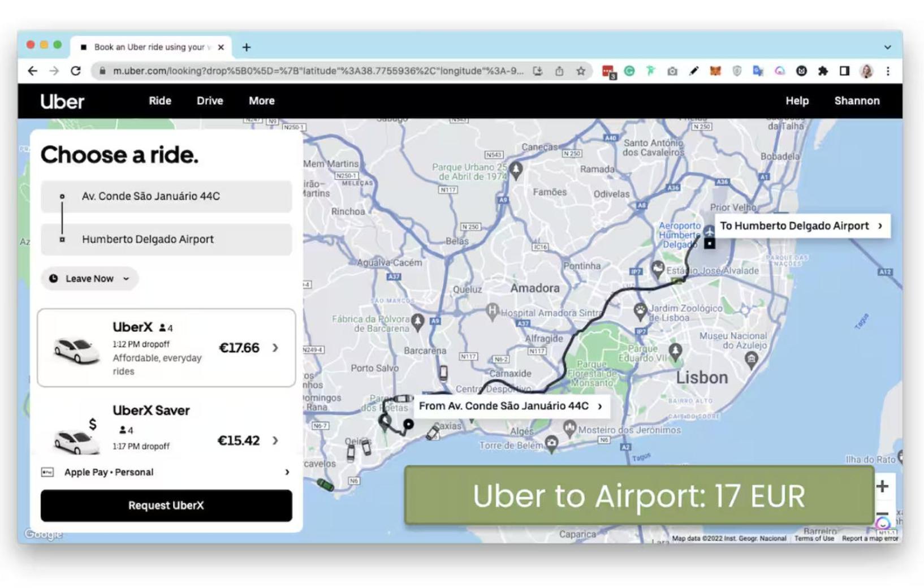The image size is (924, 588).
Task: Open the MetaMask fox extension
Action: pos(715,71)
